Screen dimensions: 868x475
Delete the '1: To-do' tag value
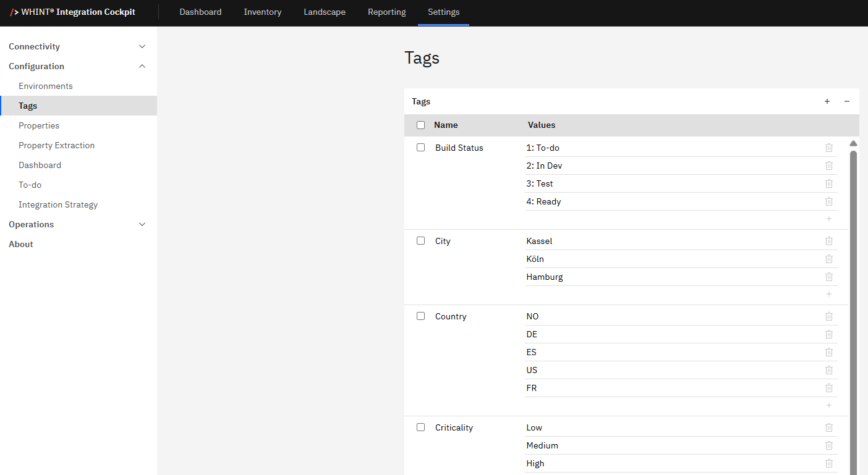(x=828, y=148)
